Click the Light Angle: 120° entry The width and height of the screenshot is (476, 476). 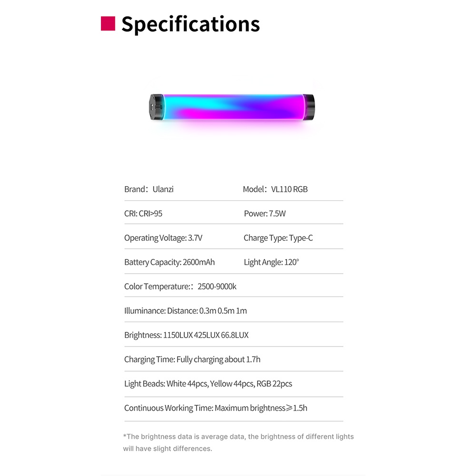click(271, 262)
